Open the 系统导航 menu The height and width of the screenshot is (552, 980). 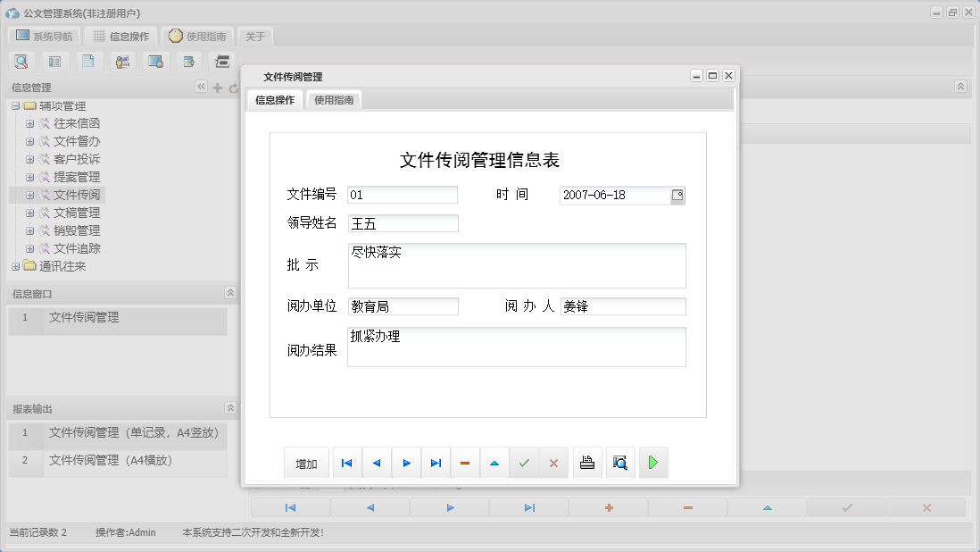(x=43, y=37)
